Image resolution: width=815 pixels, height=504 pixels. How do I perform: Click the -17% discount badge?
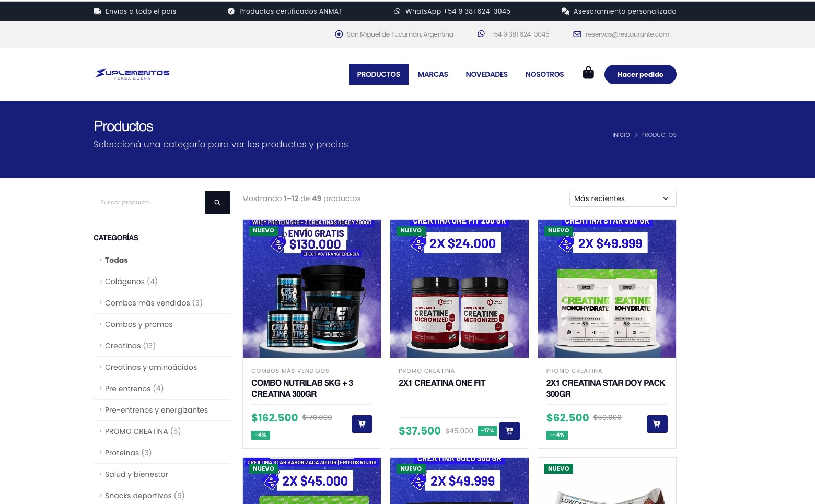(x=487, y=431)
